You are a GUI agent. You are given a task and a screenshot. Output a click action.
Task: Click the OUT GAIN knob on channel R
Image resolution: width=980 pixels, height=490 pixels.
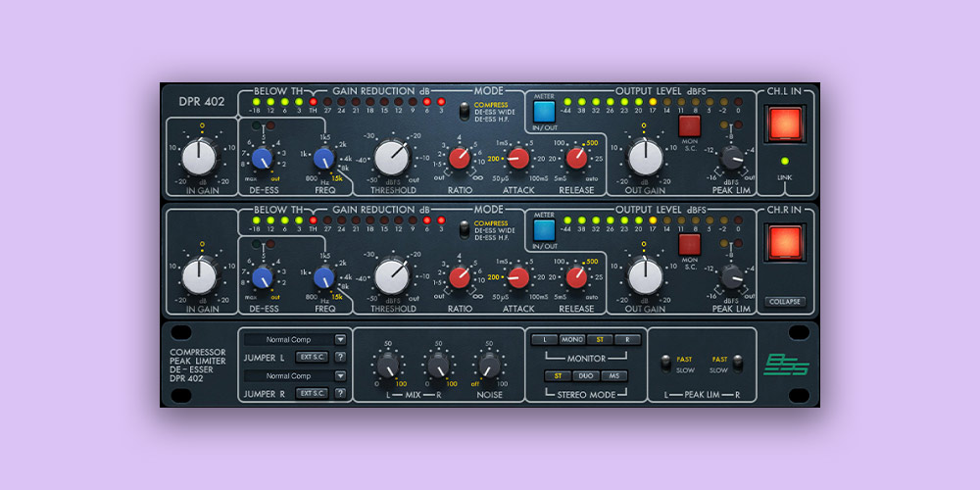click(645, 277)
